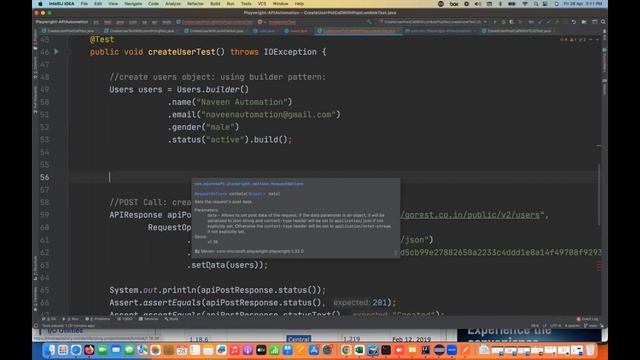Run createUserTest from the gutter icon

(56, 52)
